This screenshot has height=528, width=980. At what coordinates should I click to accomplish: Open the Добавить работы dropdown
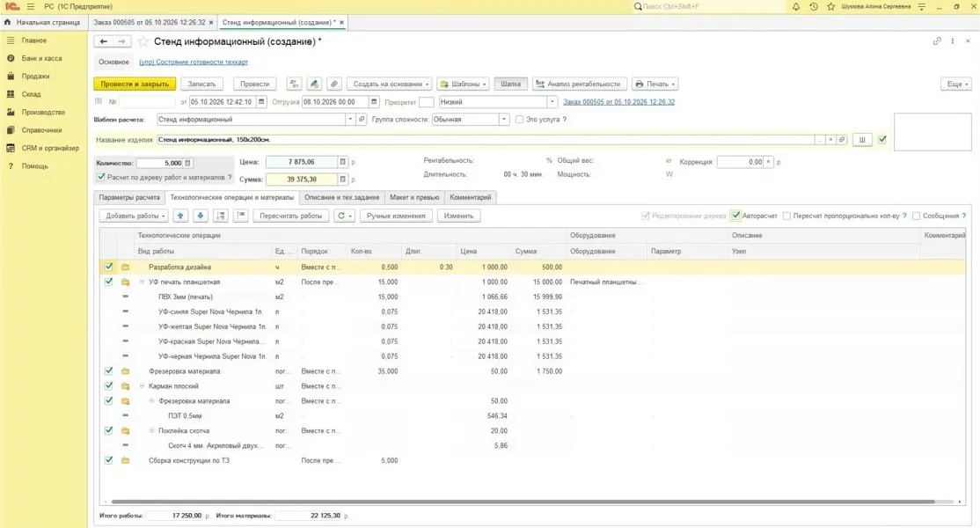[135, 216]
